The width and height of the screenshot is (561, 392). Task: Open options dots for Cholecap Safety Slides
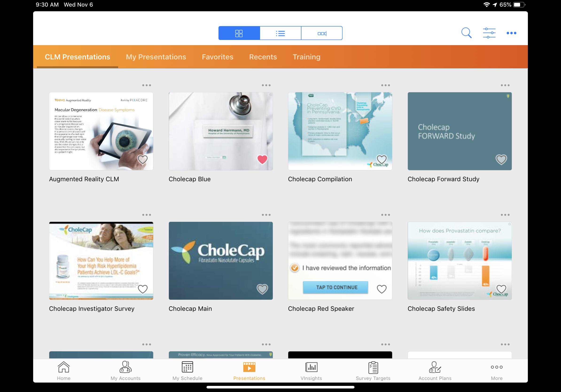tap(505, 215)
